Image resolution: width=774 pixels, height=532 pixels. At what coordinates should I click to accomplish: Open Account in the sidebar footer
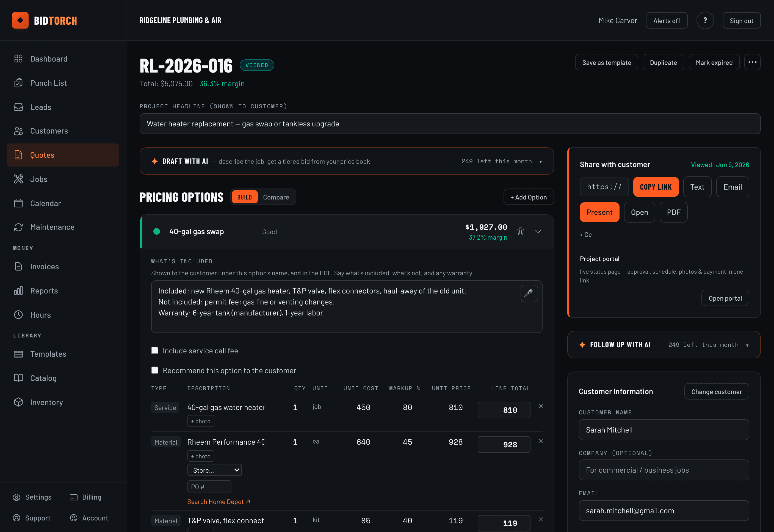pyautogui.click(x=89, y=518)
